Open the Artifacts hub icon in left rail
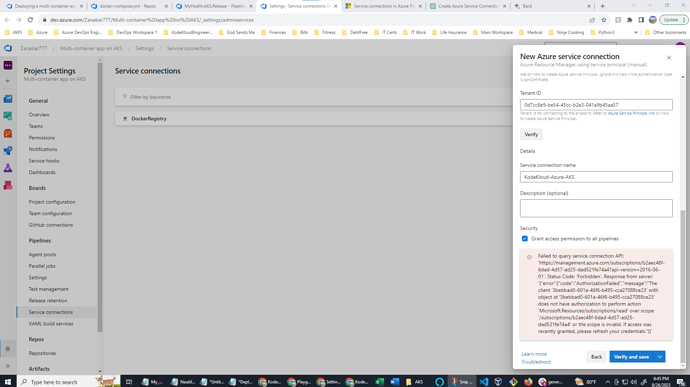This screenshot has width=690, height=387. [8, 185]
